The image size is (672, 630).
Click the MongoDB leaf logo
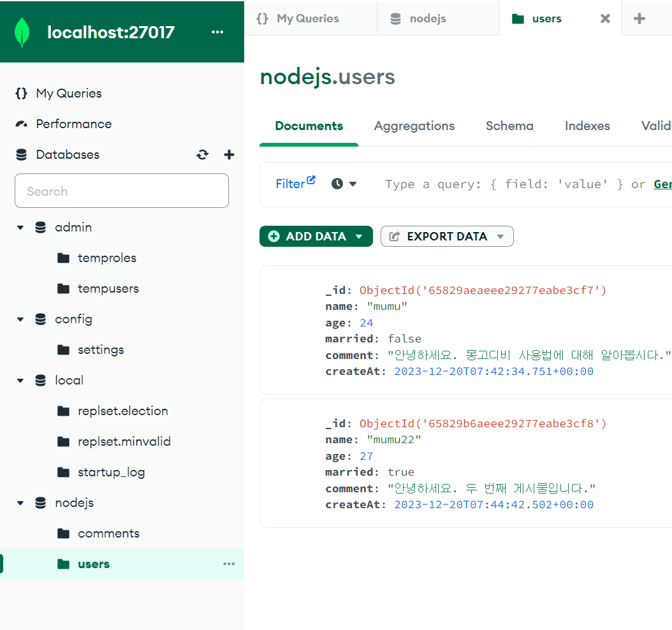pyautogui.click(x=22, y=32)
